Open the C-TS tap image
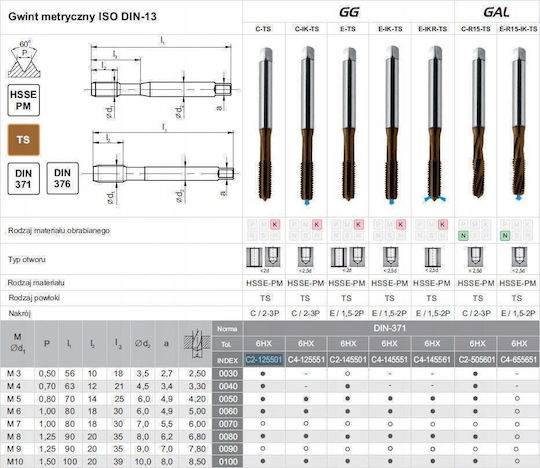 click(265, 124)
